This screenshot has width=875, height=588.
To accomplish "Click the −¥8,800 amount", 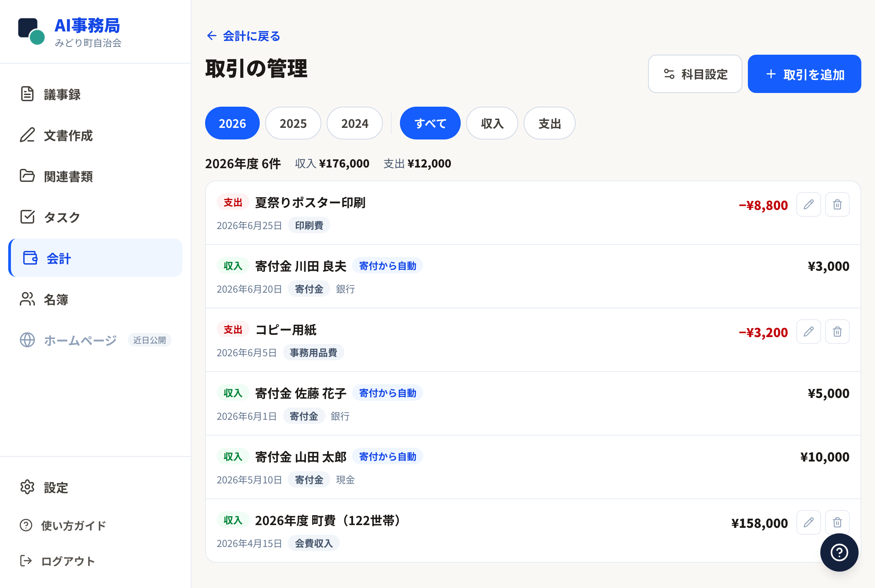I will [763, 205].
